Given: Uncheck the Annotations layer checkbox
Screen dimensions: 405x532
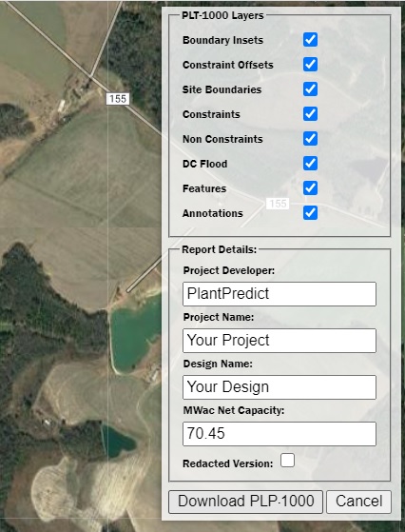Looking at the screenshot, I should (x=310, y=213).
